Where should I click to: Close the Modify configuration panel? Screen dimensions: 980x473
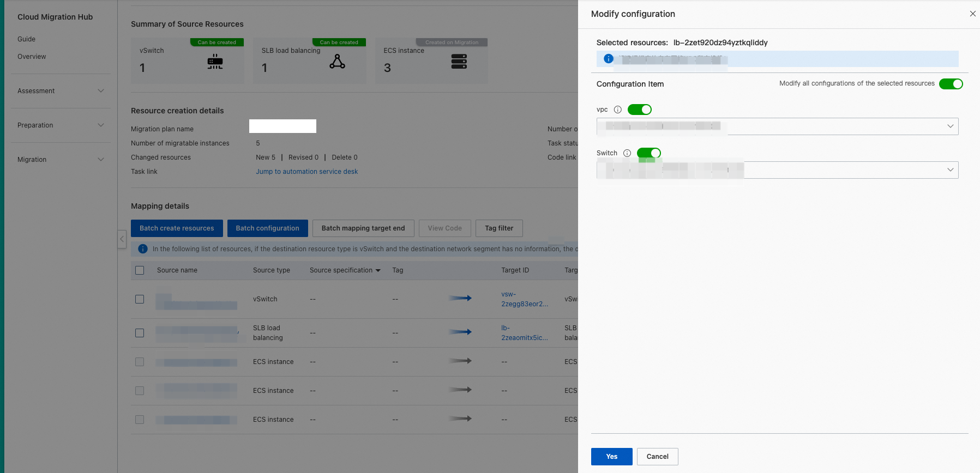click(x=972, y=14)
